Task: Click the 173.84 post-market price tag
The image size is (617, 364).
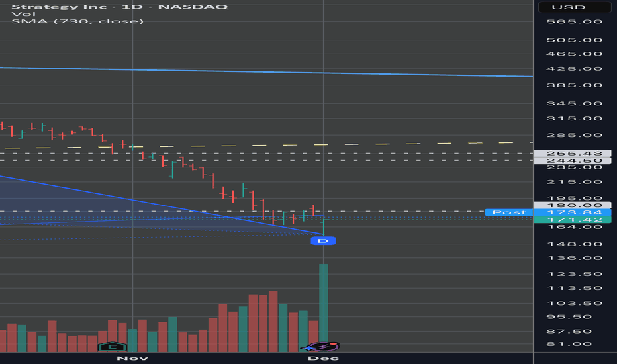Action: (574, 212)
